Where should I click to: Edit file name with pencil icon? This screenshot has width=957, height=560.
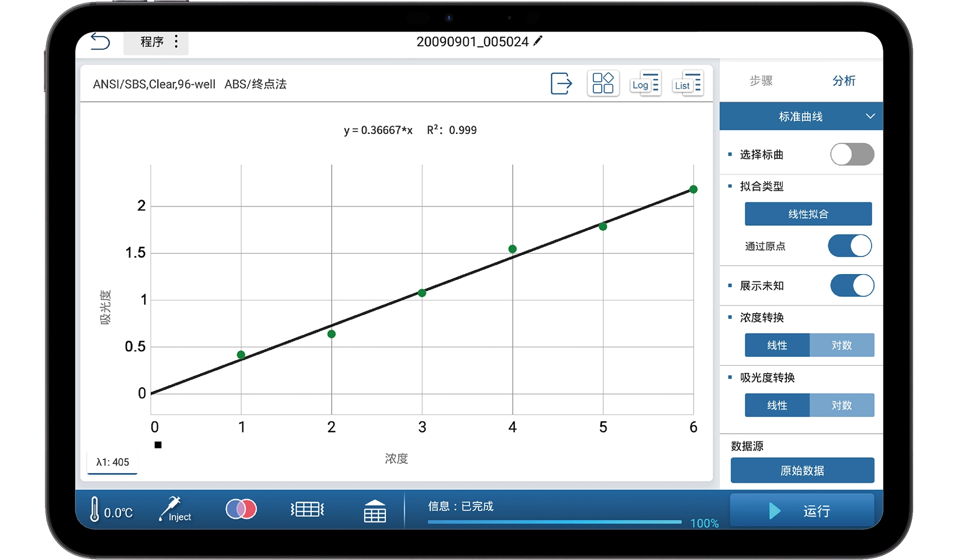pos(538,41)
